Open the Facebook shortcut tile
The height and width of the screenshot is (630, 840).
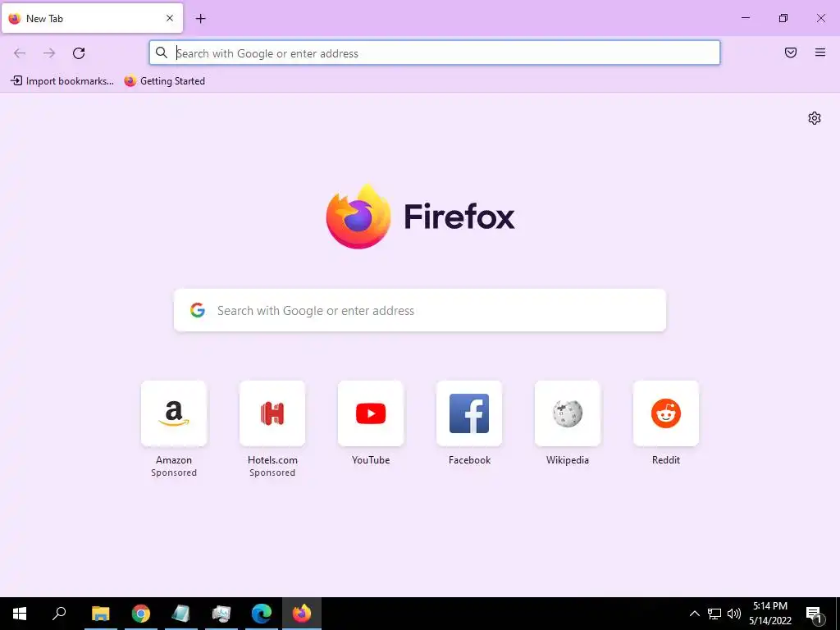pyautogui.click(x=469, y=413)
